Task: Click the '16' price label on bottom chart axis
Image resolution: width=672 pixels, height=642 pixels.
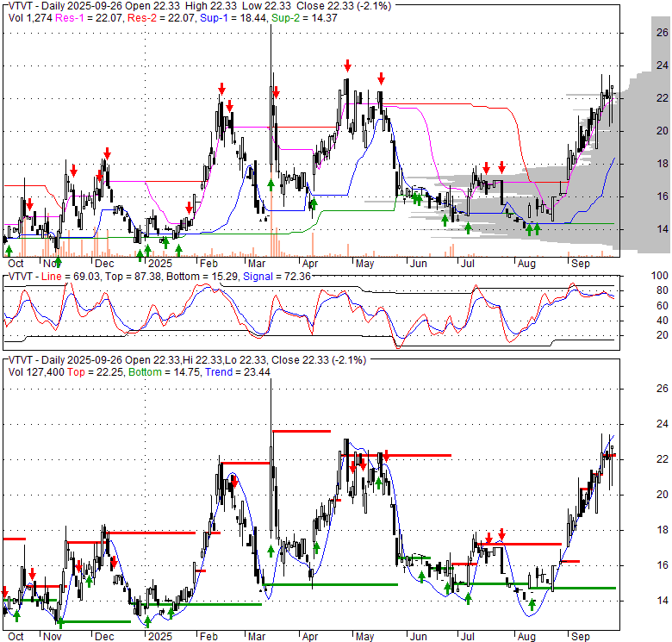Action: pyautogui.click(x=663, y=565)
